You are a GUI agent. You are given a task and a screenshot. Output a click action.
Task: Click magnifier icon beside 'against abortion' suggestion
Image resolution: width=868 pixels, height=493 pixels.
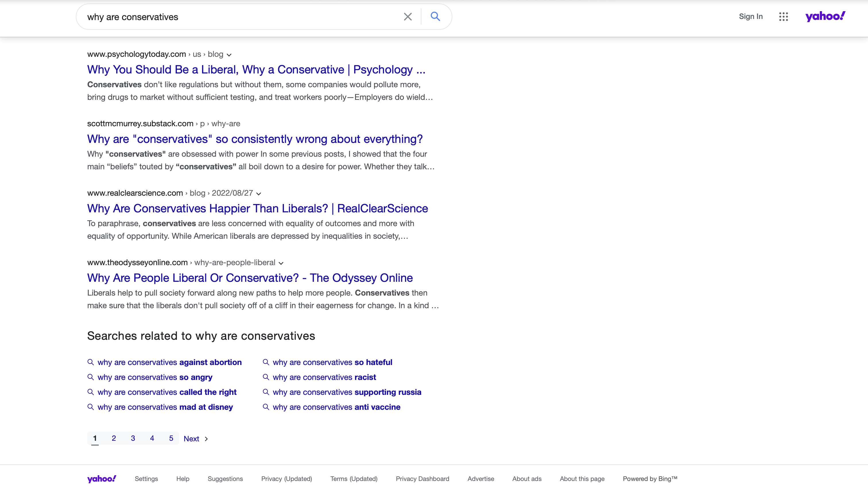click(90, 362)
